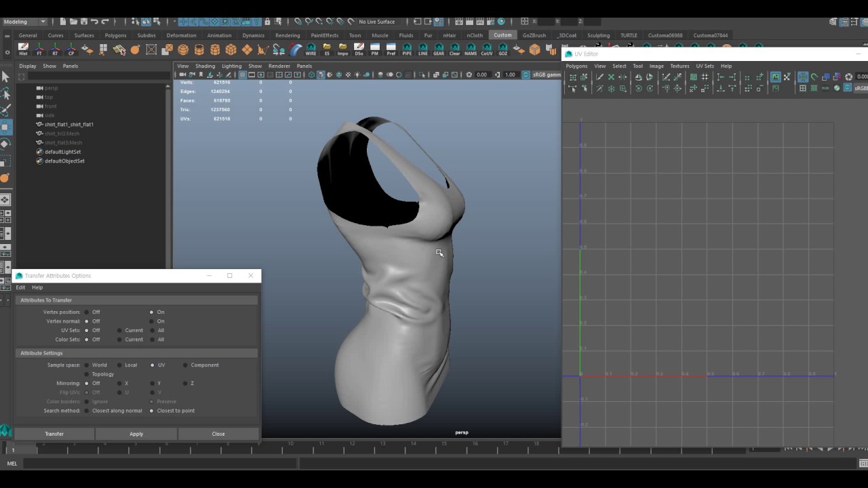The width and height of the screenshot is (868, 488).
Task: Collapse the Attribute Settings section
Action: [41, 353]
